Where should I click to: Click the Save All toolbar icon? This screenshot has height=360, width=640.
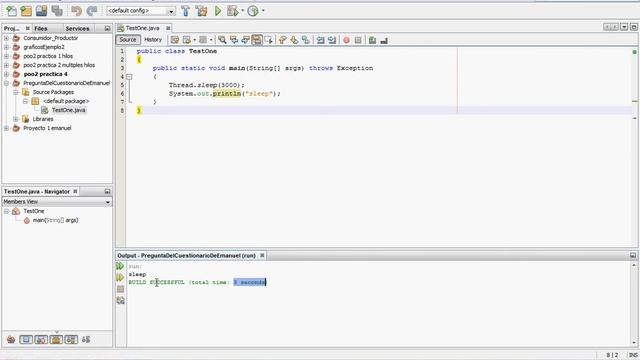[x=57, y=11]
